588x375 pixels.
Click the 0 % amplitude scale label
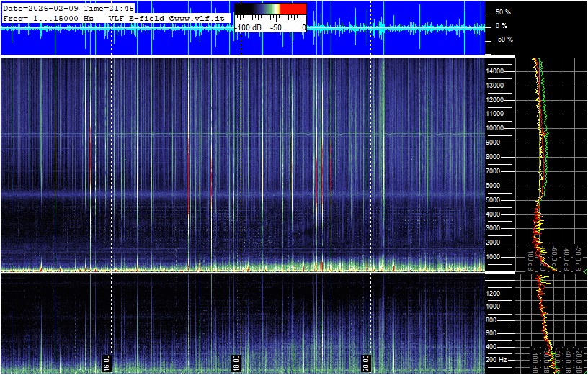click(x=502, y=26)
